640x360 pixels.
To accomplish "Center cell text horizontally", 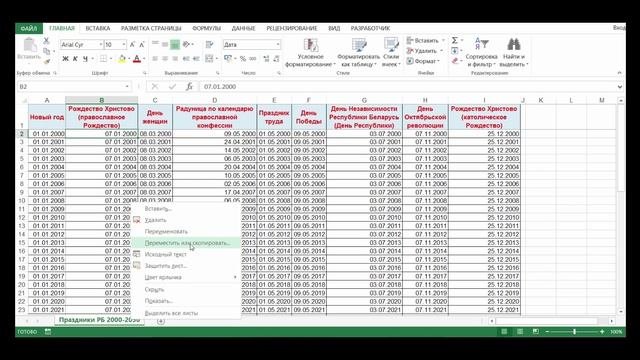I will click(165, 59).
